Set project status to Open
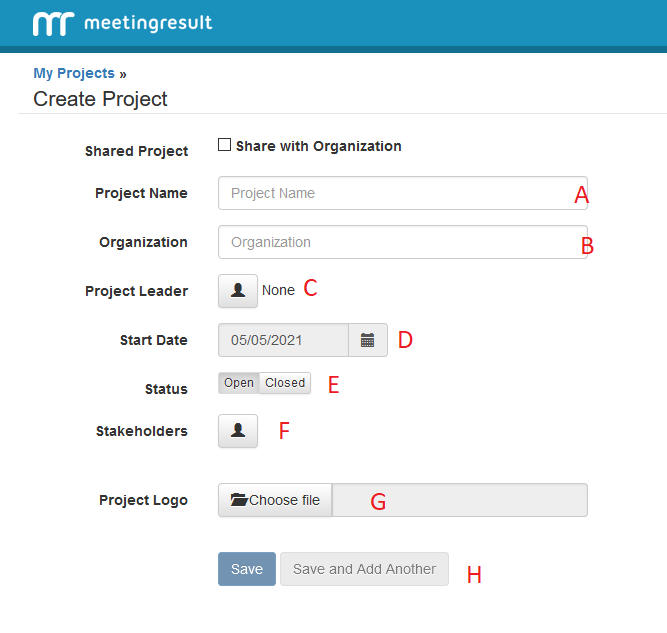The width and height of the screenshot is (667, 633). coord(239,383)
